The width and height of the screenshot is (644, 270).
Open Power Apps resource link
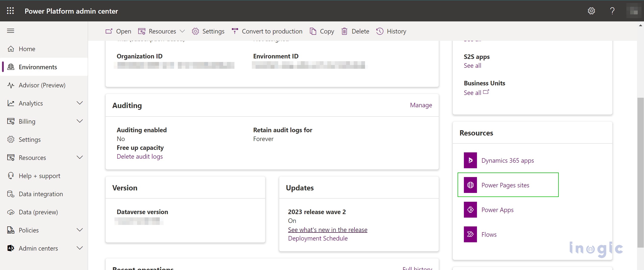coord(497,210)
